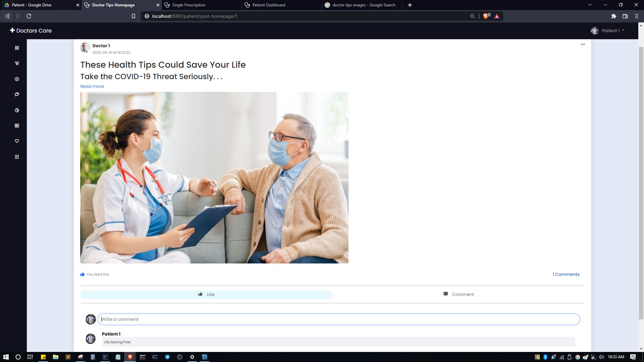Open the 1 Comments link
This screenshot has width=644, height=362.
pos(566,274)
